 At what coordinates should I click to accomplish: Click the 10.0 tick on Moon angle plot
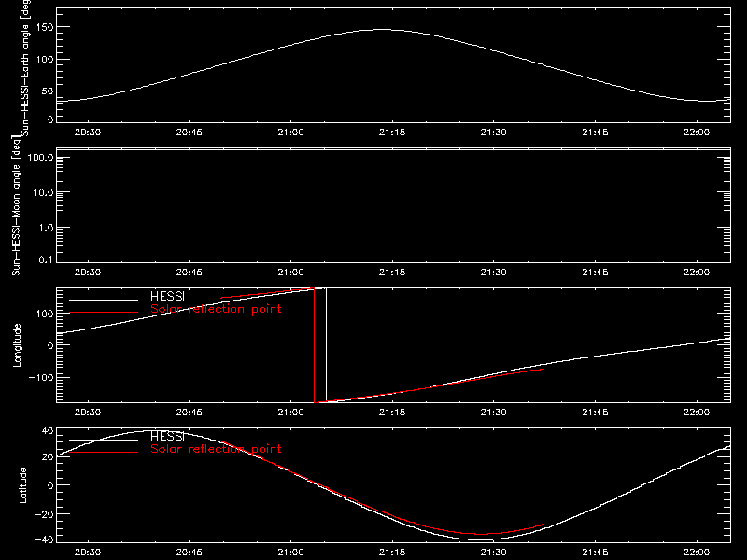point(43,193)
